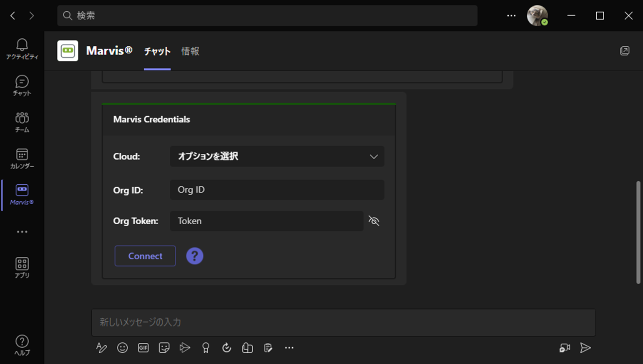Screen dimensions: 643x364
Task: Pop out chat in new window
Action: [624, 51]
